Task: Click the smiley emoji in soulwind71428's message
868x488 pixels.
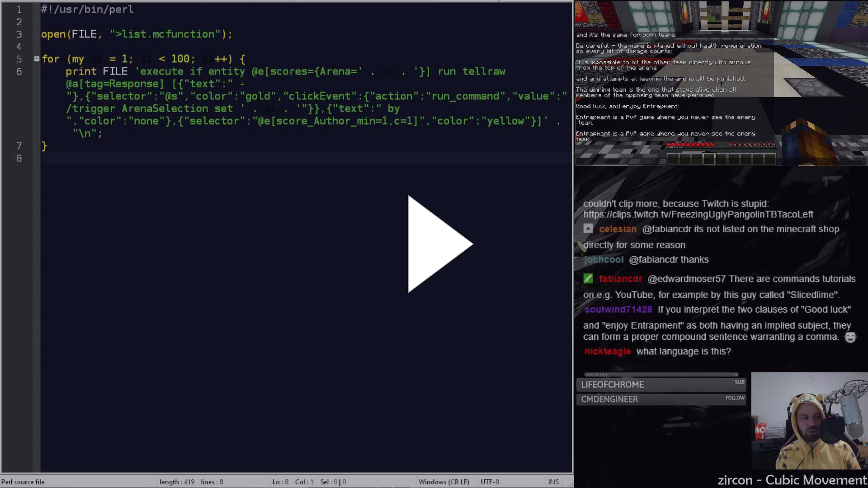Action: (x=850, y=338)
